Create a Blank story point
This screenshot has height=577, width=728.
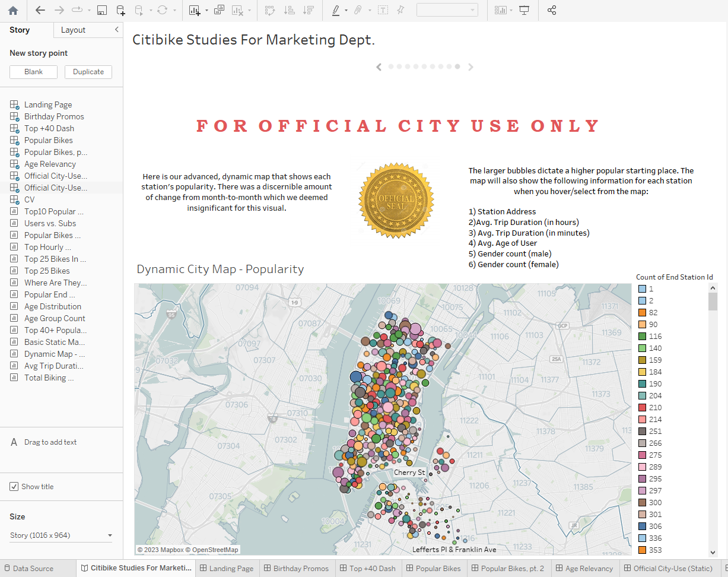click(x=33, y=71)
